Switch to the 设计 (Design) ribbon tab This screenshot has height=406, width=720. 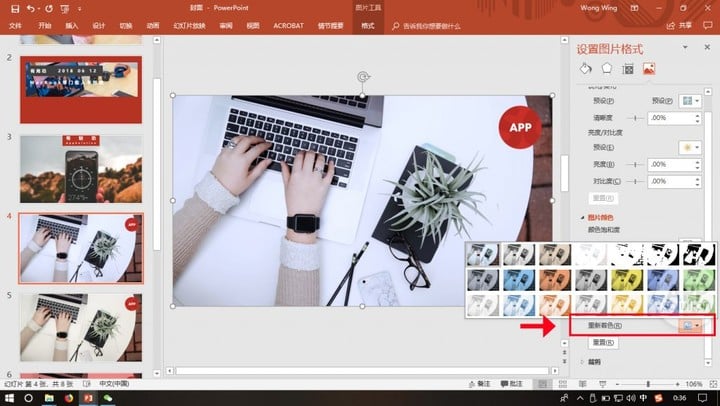(x=99, y=26)
